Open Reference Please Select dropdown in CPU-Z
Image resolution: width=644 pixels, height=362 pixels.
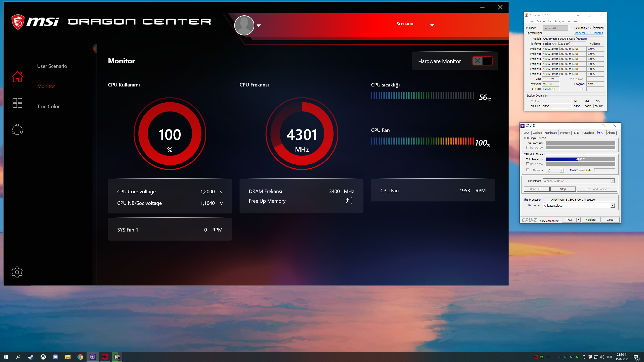pyautogui.click(x=579, y=206)
